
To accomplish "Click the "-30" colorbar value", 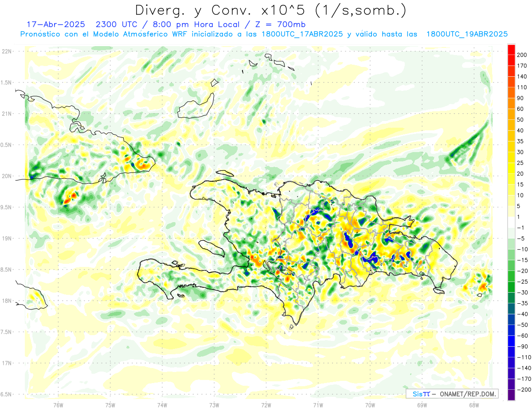I will point(523,293).
